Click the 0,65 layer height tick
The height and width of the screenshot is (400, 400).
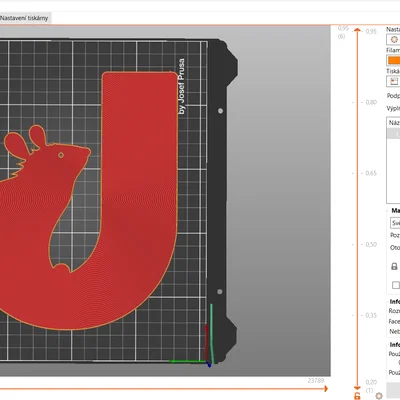(371, 173)
